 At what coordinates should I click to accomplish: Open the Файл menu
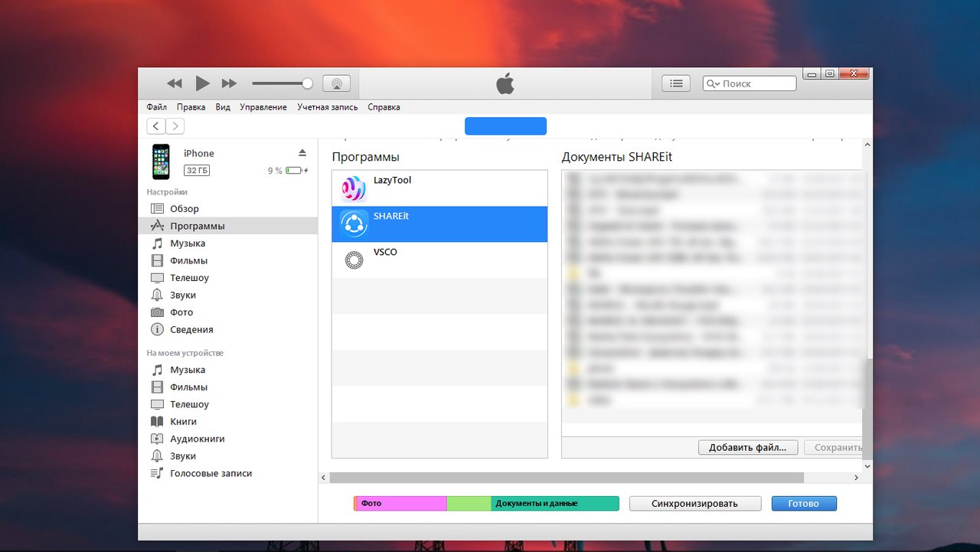coord(157,107)
